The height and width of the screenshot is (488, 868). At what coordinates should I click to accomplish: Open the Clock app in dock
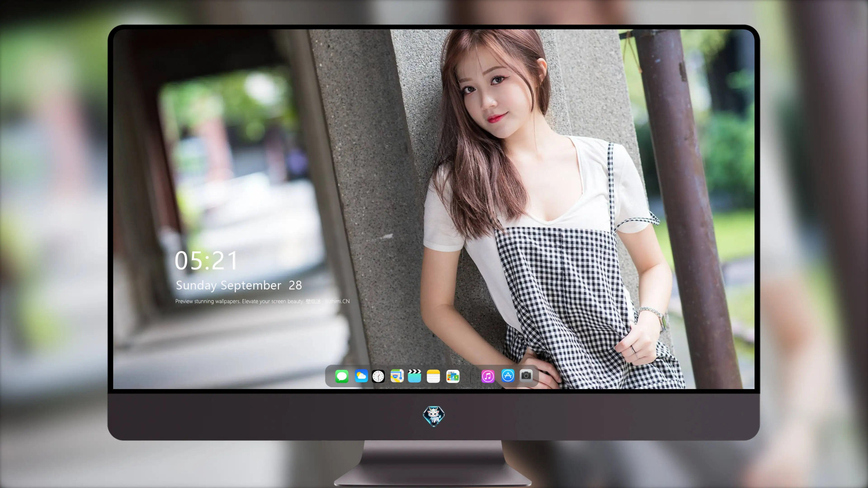pos(378,376)
